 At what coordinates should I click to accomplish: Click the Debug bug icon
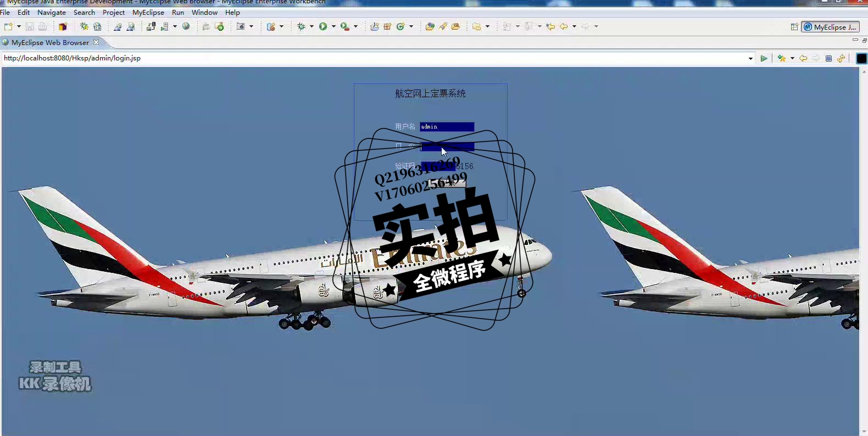click(x=301, y=26)
